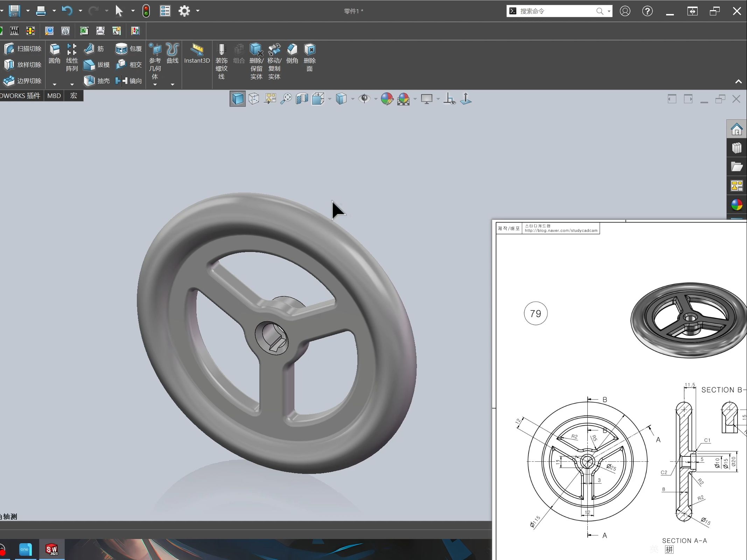Click the Chamfer (倒角) tool
The image size is (747, 560).
(x=292, y=54)
